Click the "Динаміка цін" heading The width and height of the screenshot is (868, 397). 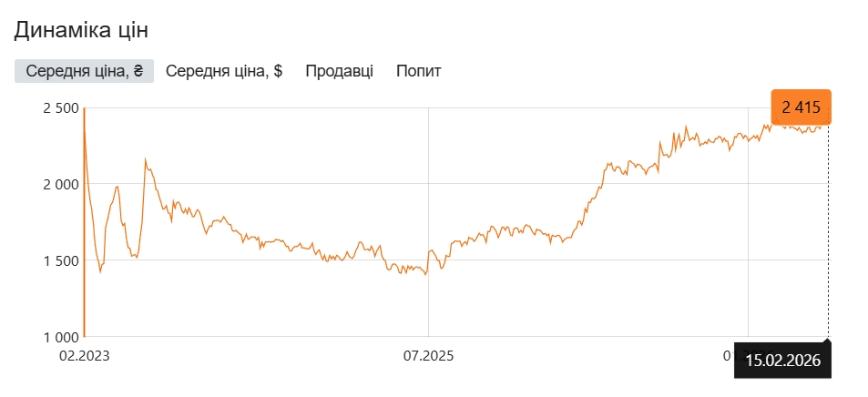click(81, 30)
